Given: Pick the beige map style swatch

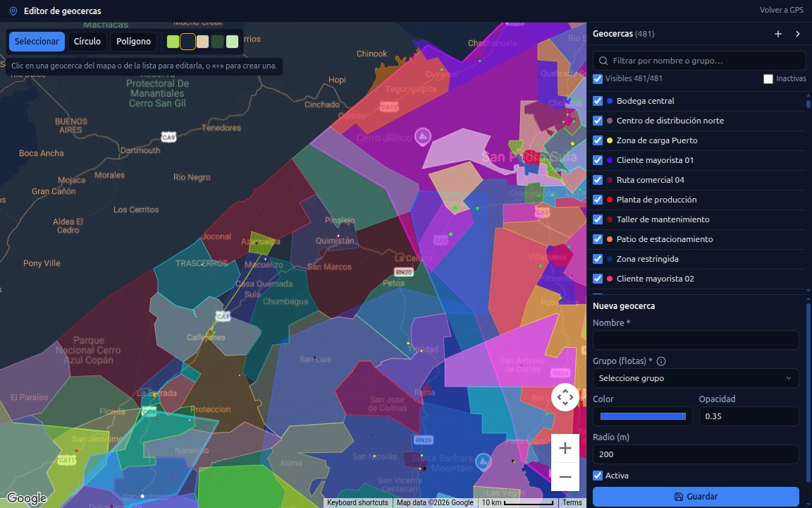Looking at the screenshot, I should coord(202,42).
